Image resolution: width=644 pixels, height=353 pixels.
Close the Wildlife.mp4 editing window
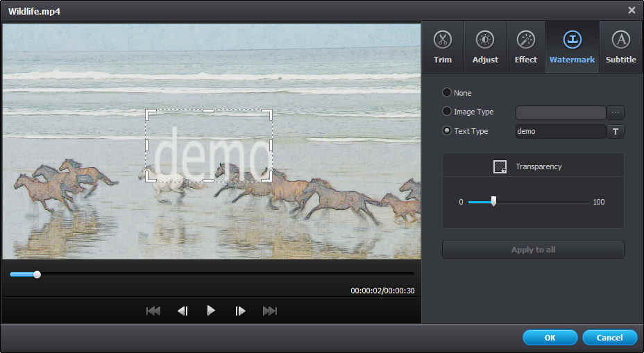click(x=632, y=10)
